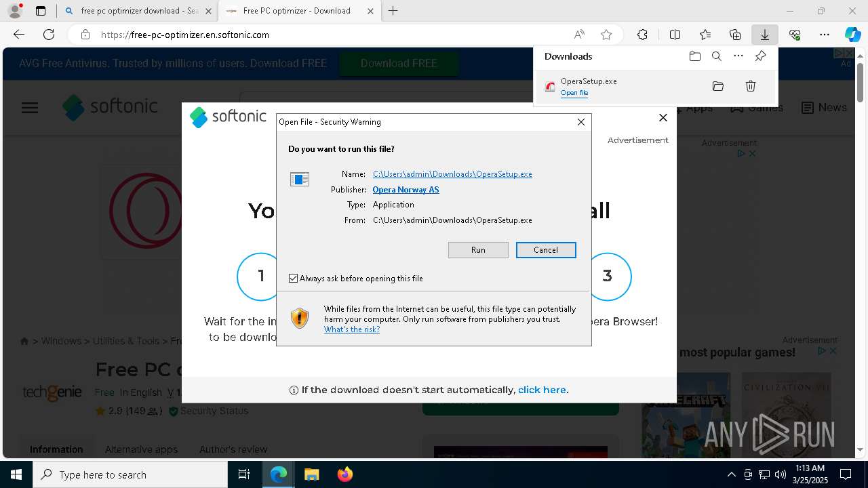Click the Edge profile avatar icon
Image resolution: width=868 pixels, height=488 pixels.
pos(15,11)
